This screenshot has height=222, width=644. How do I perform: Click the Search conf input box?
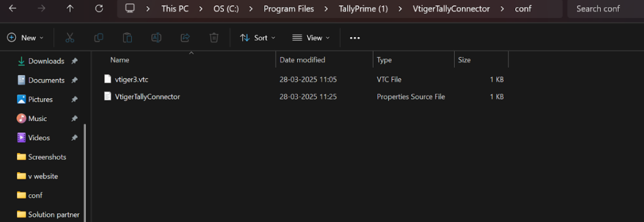pos(606,8)
